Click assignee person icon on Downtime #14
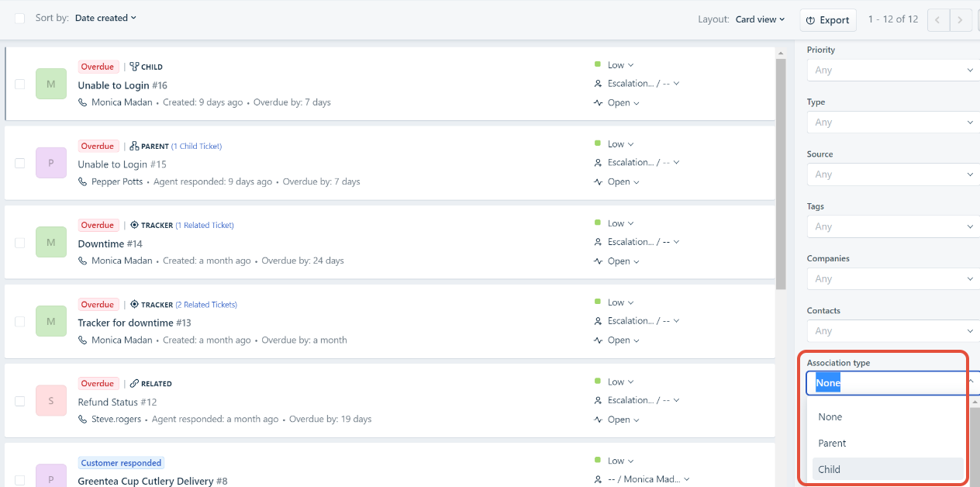Image resolution: width=980 pixels, height=487 pixels. 598,242
